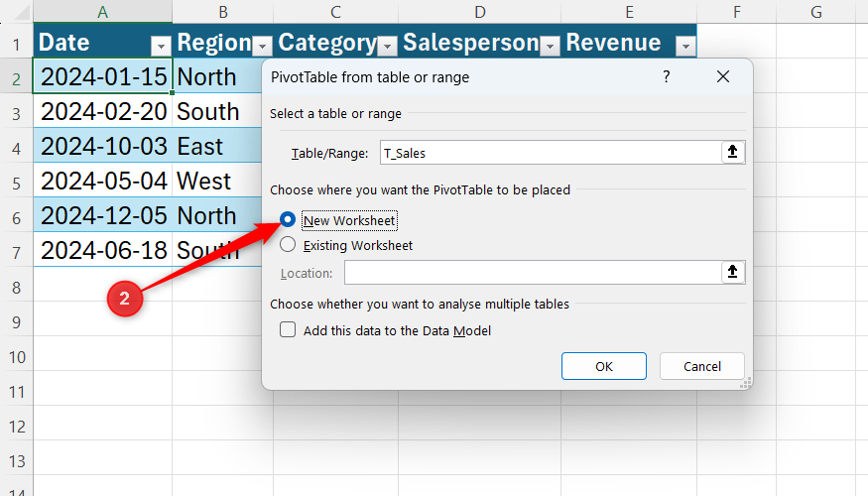The height and width of the screenshot is (496, 868).
Task: Select row 4 header
Action: click(x=17, y=148)
